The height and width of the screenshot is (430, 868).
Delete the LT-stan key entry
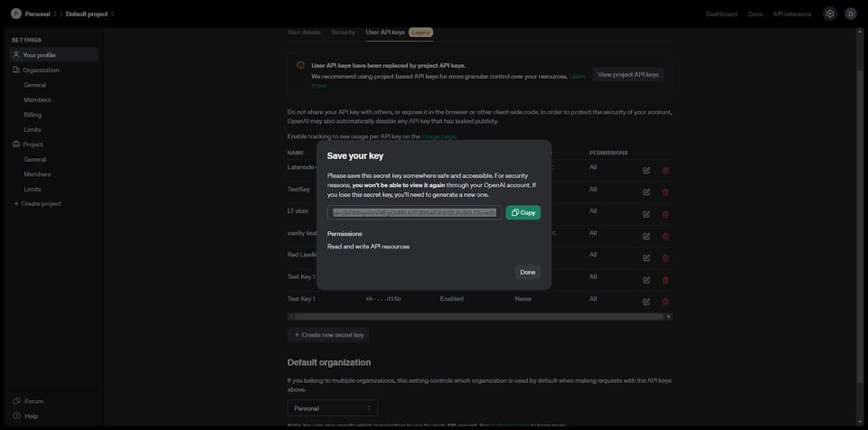tap(665, 214)
